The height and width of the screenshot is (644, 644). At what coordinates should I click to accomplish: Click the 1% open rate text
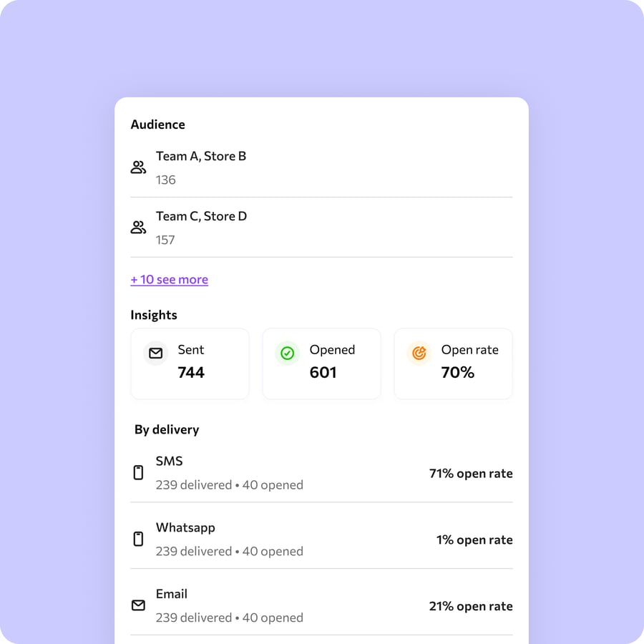pos(474,540)
